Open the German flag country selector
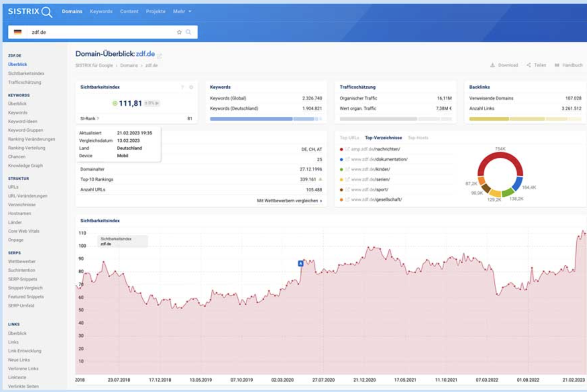The width and height of the screenshot is (587, 392). click(x=18, y=32)
